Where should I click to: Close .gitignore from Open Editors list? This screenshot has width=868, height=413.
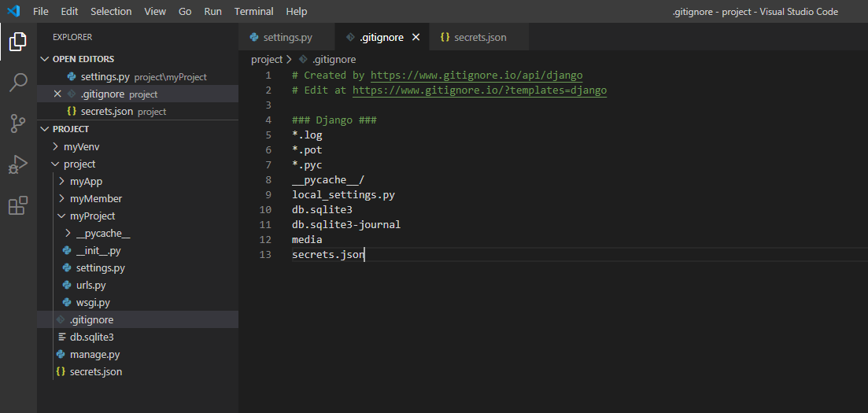tap(57, 94)
